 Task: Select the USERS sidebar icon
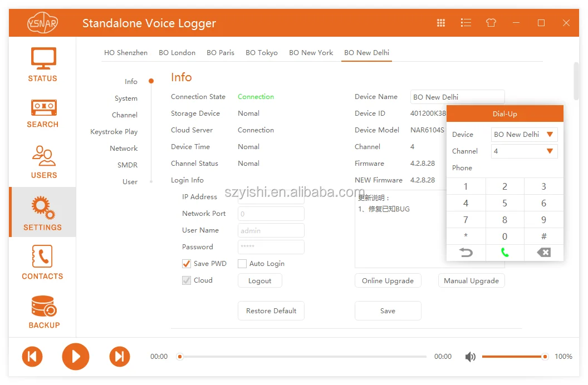[x=42, y=161]
